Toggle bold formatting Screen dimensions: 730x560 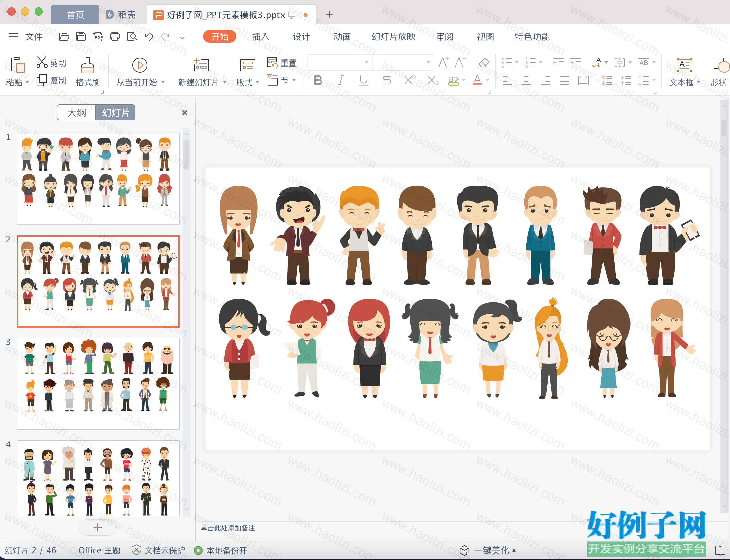[x=318, y=80]
